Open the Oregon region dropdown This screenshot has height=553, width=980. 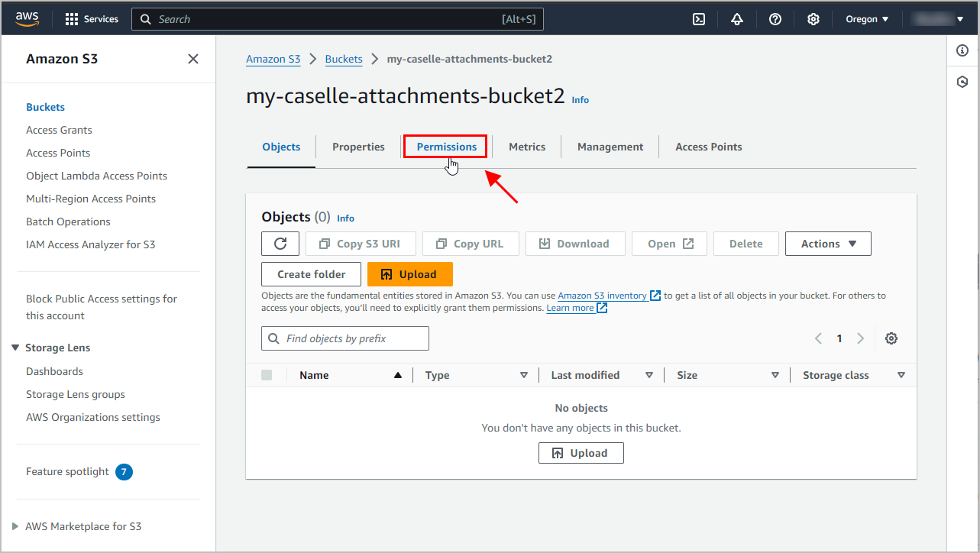point(867,19)
